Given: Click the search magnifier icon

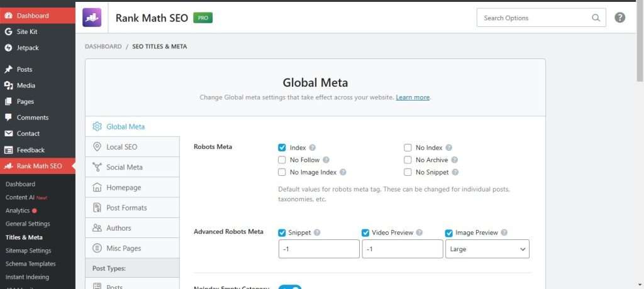Looking at the screenshot, I should point(596,18).
